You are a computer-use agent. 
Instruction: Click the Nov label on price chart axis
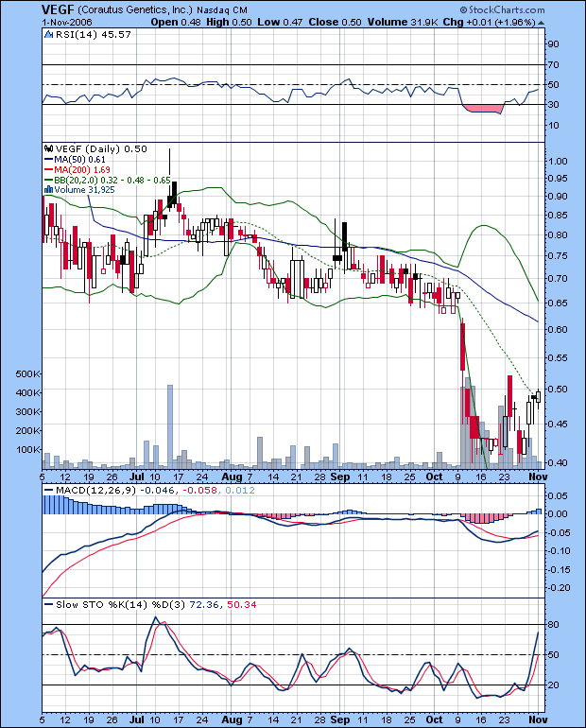pos(538,477)
